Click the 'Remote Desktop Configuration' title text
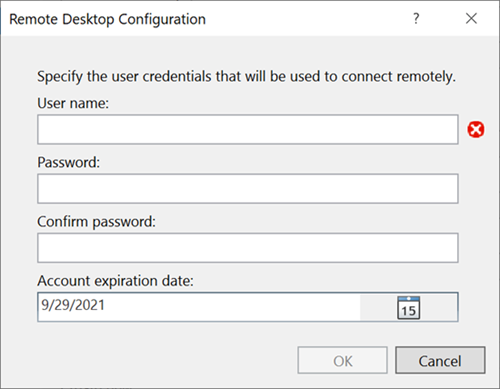 tap(107, 19)
